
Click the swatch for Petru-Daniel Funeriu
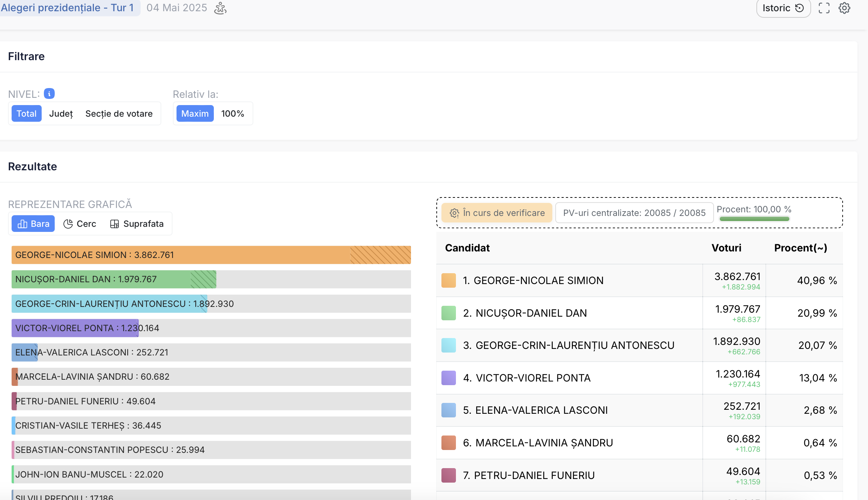[448, 475]
